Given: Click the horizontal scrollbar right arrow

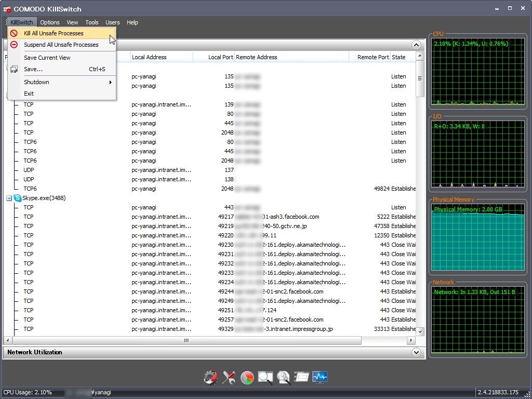Looking at the screenshot, I should pos(411,340).
